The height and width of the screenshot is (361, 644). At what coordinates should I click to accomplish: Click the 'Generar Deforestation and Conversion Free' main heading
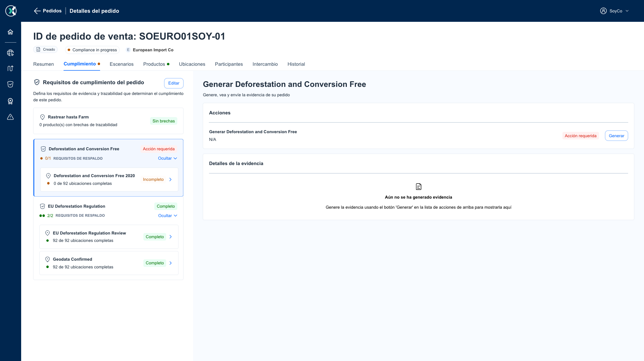point(284,84)
